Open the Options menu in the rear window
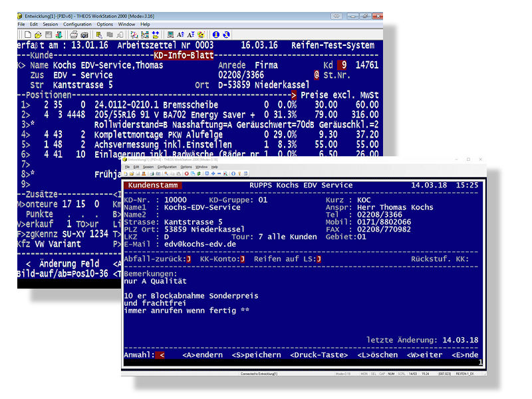Screen dimensions: 532x399 click(x=105, y=24)
